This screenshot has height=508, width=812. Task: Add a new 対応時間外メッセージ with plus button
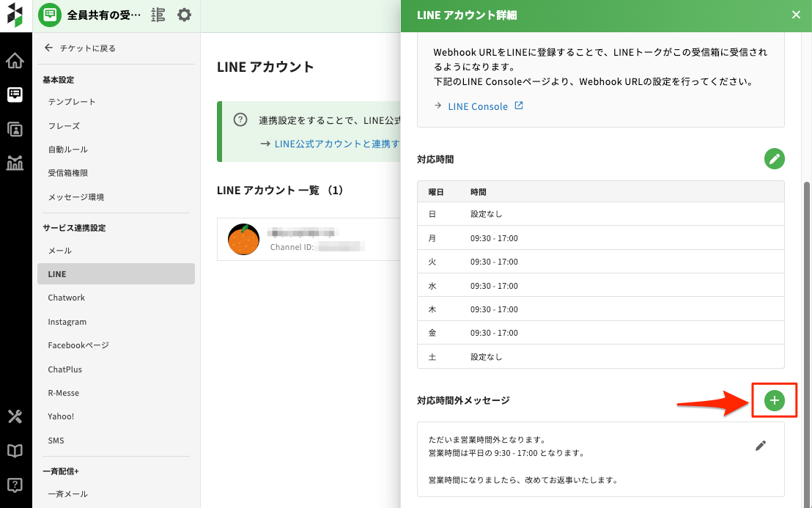point(774,400)
